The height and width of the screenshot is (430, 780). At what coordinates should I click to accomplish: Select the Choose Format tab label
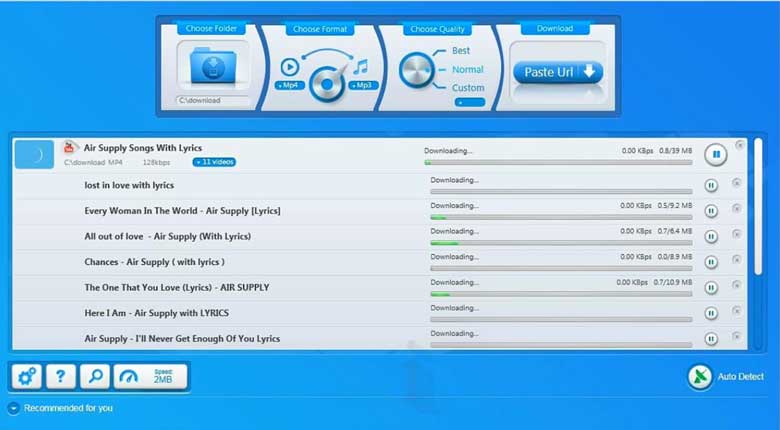pyautogui.click(x=320, y=29)
